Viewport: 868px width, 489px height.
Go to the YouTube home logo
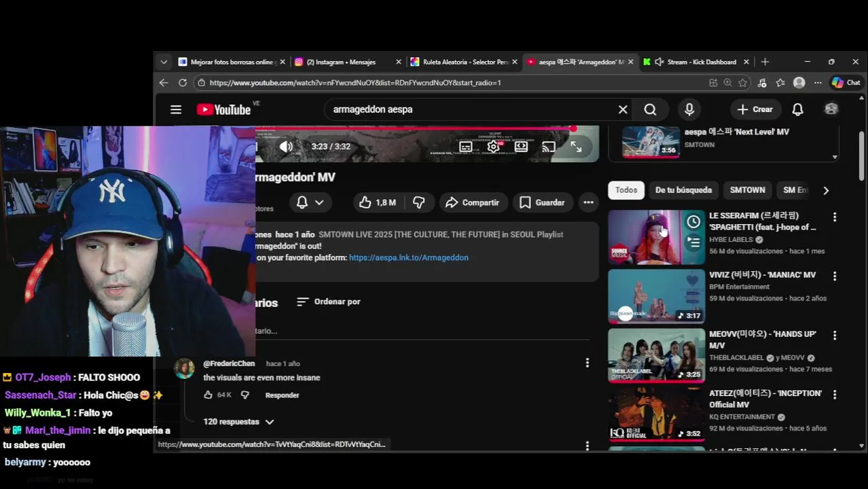point(224,109)
